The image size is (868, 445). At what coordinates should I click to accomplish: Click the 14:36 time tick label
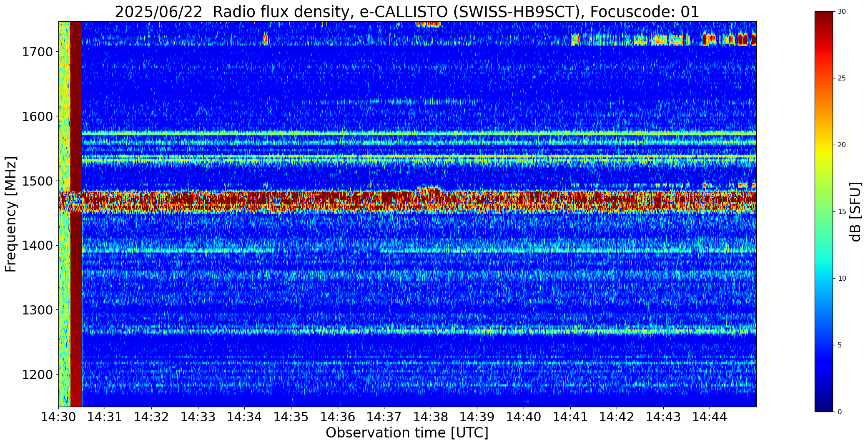click(x=338, y=417)
